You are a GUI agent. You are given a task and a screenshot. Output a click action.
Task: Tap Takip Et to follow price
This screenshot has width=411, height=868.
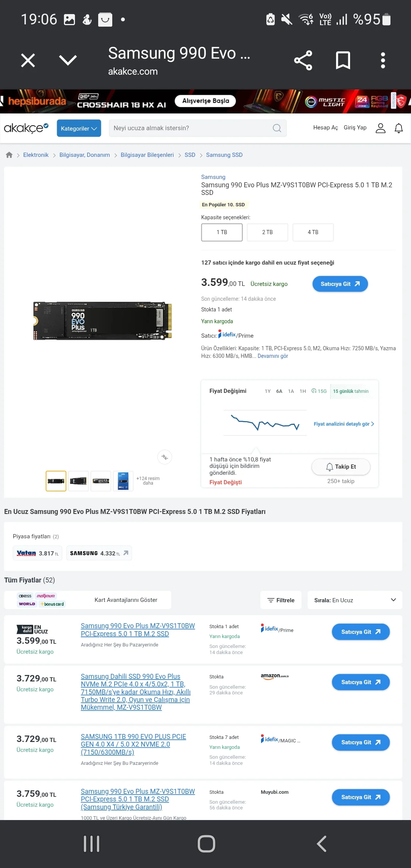[341, 467]
